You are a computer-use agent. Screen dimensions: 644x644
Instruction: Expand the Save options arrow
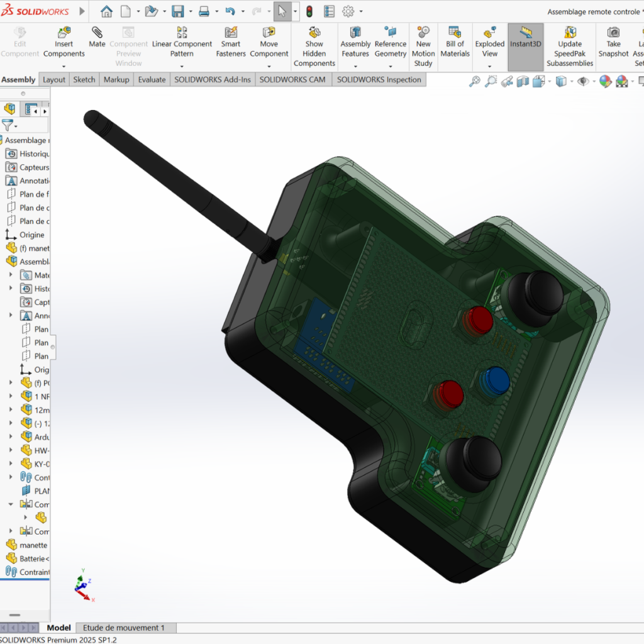click(x=191, y=11)
